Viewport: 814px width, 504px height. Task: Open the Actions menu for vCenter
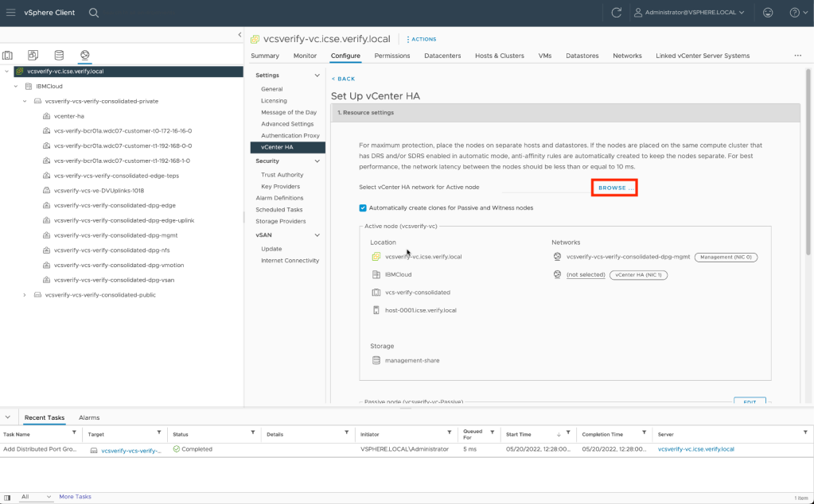pyautogui.click(x=422, y=39)
